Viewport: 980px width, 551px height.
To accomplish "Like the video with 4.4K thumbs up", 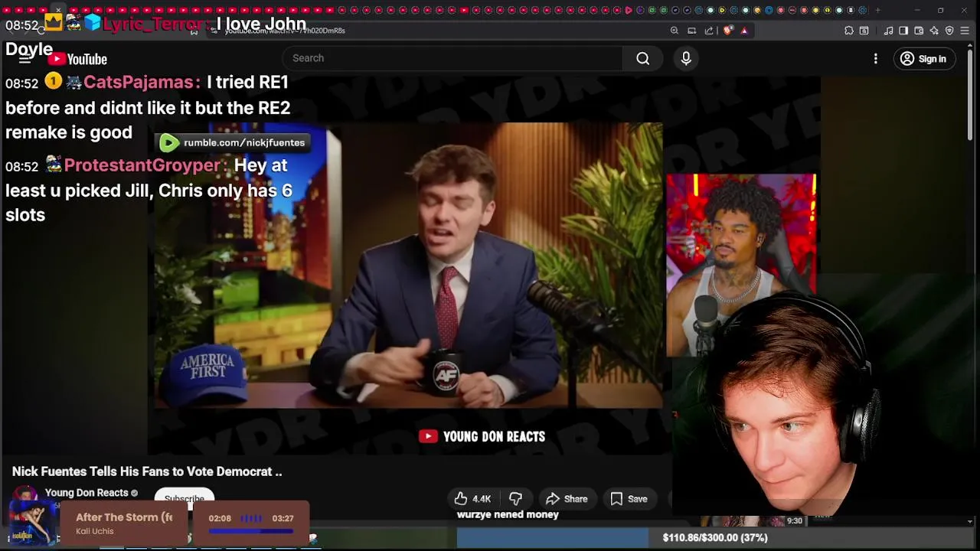I will pyautogui.click(x=472, y=499).
